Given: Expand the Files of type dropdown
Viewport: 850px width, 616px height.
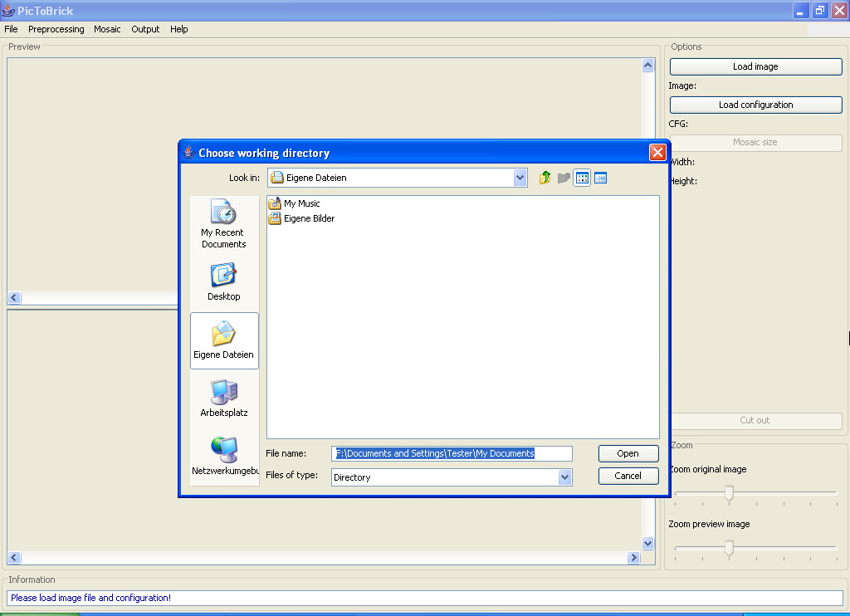Looking at the screenshot, I should [x=564, y=477].
